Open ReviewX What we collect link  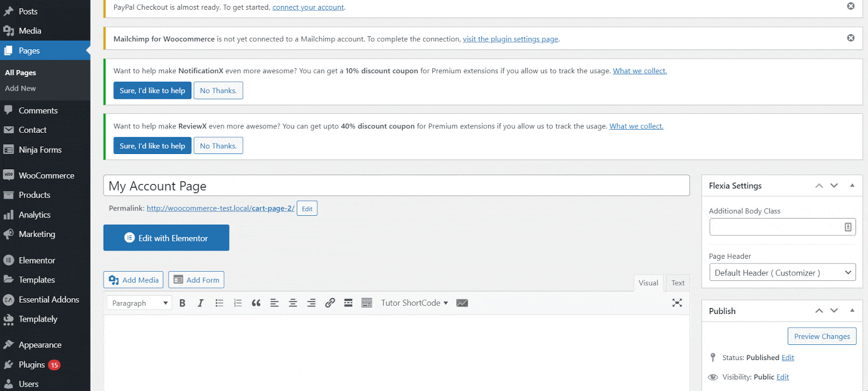636,126
